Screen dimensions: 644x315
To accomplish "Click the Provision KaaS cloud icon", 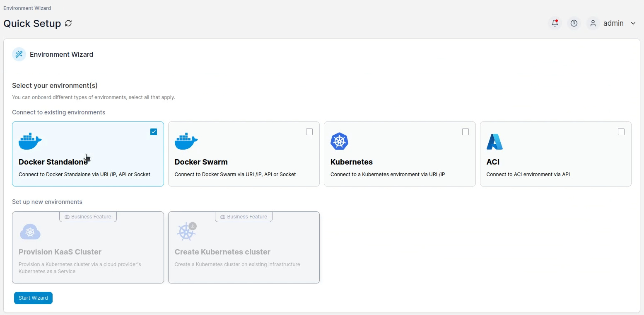I will (30, 232).
